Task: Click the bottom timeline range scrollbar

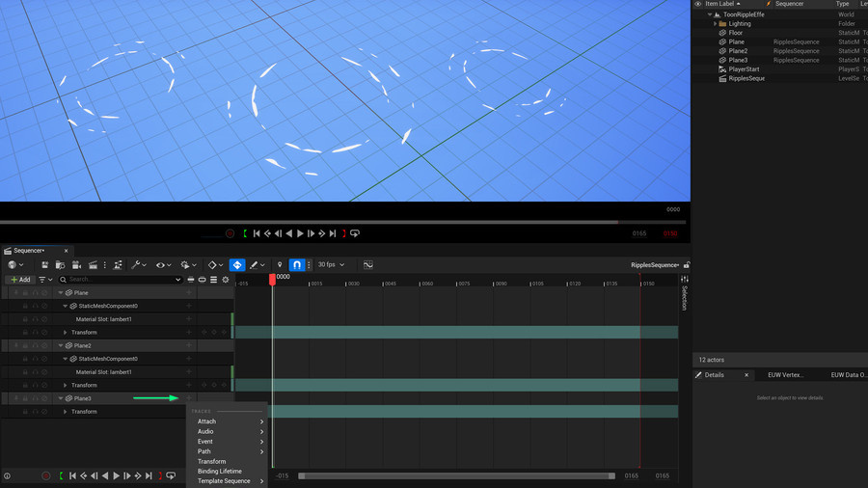Action: (x=457, y=475)
